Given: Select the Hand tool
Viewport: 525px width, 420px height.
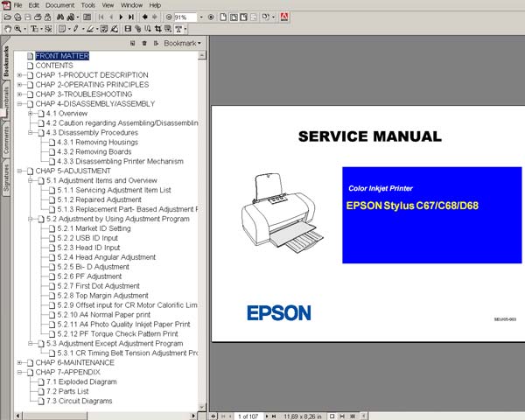Looking at the screenshot, I should click(x=8, y=29).
